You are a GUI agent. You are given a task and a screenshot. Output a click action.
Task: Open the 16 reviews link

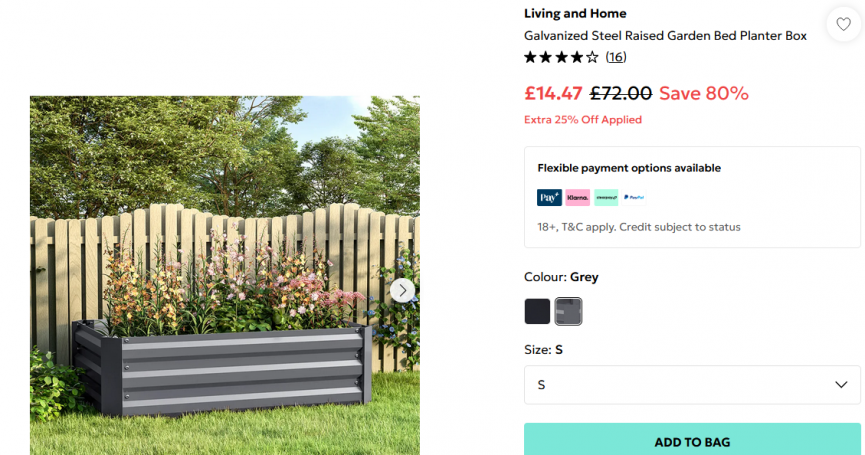point(616,57)
